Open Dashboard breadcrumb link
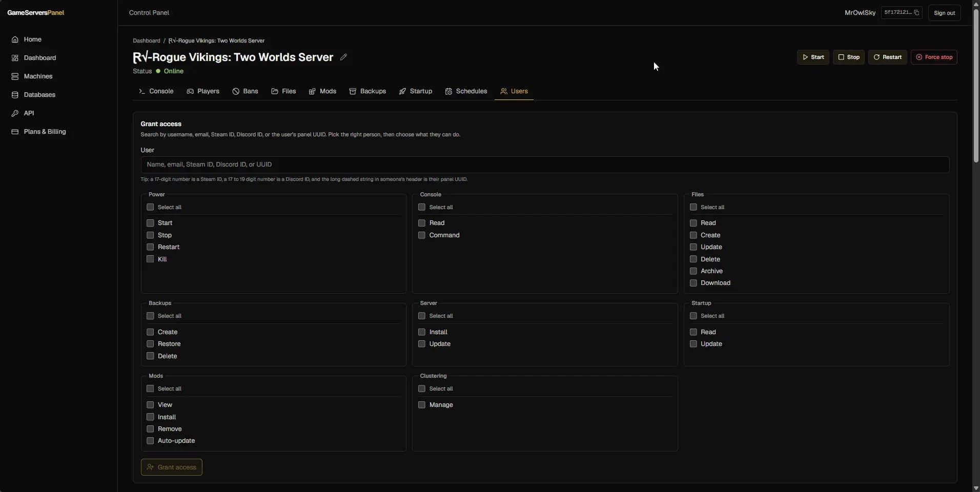This screenshot has width=980, height=492. pos(147,40)
